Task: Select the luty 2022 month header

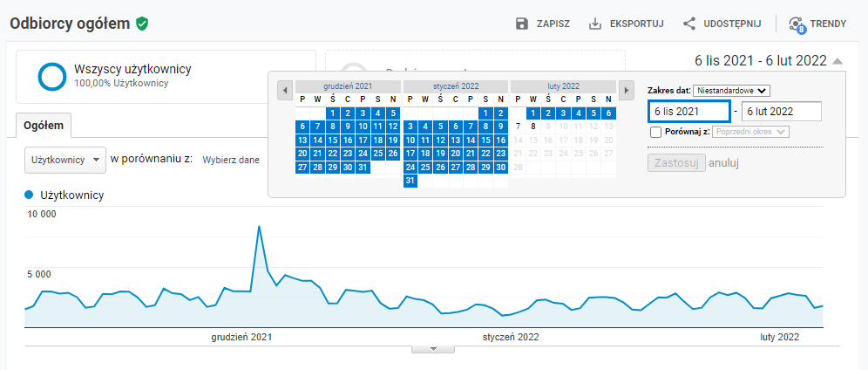Action: (x=563, y=86)
